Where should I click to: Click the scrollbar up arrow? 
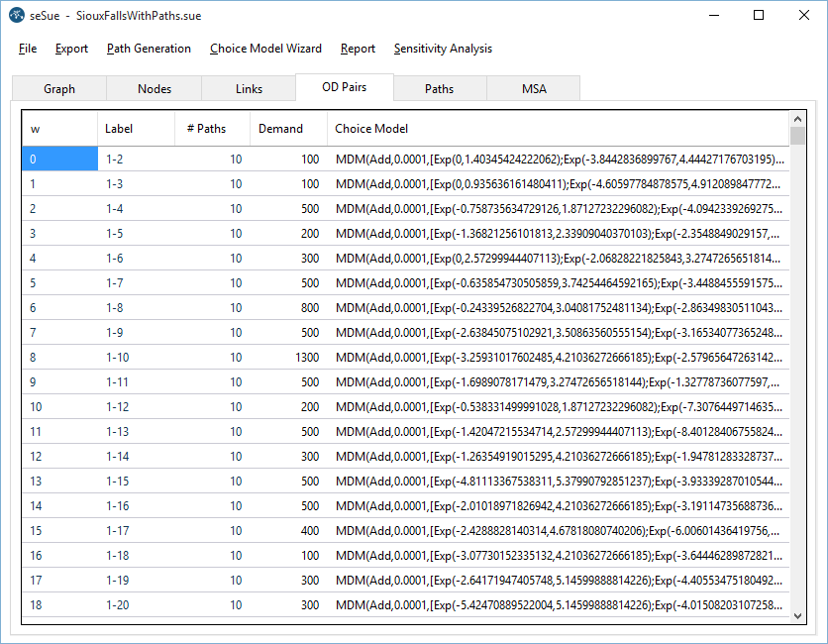tap(797, 120)
